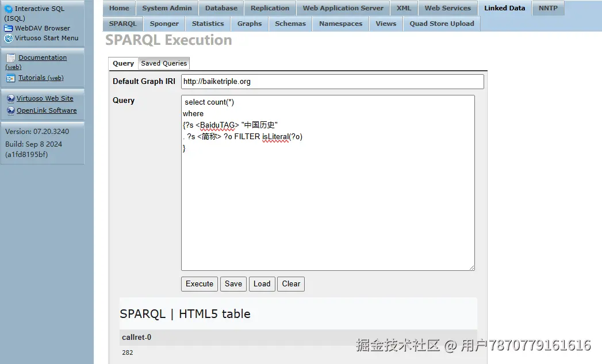Open the Database tab
The width and height of the screenshot is (602, 364).
coord(221,8)
